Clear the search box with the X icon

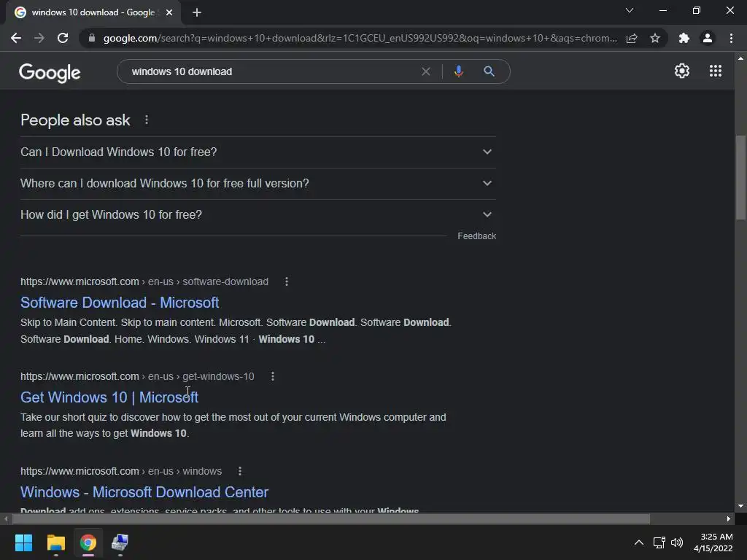pyautogui.click(x=426, y=71)
